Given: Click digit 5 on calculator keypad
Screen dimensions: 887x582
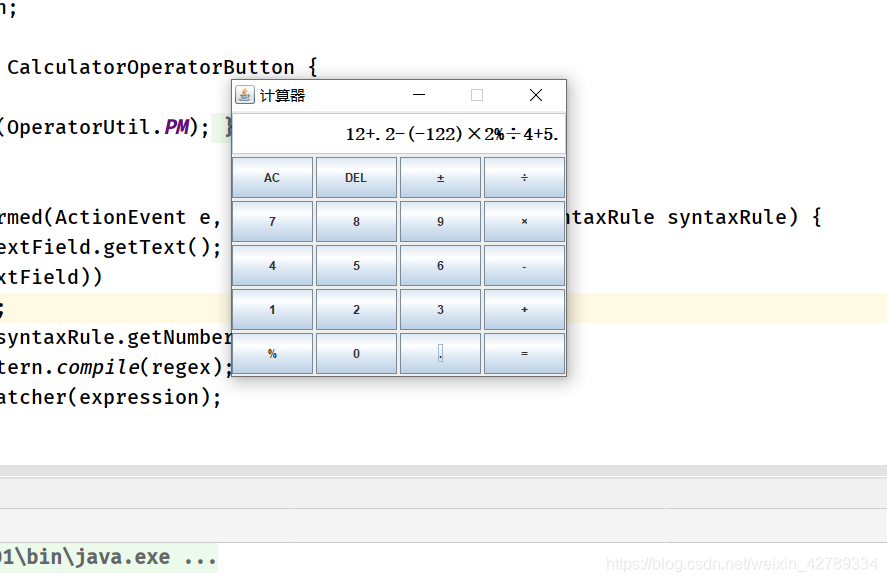Looking at the screenshot, I should pyautogui.click(x=356, y=266).
